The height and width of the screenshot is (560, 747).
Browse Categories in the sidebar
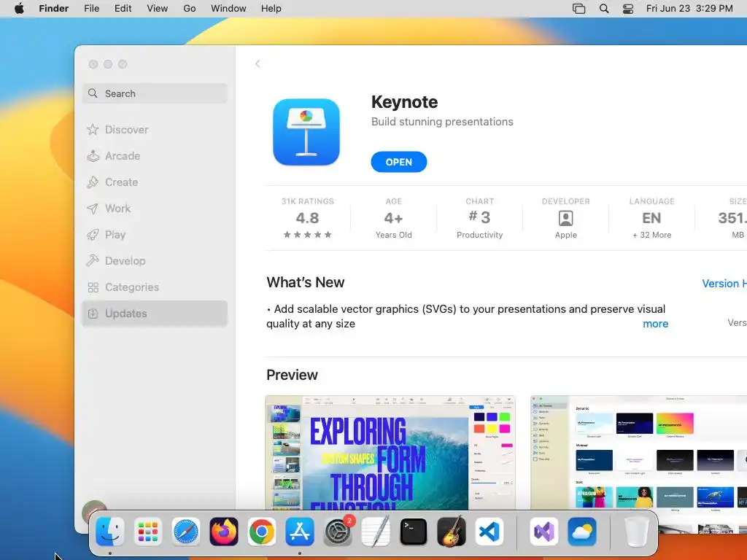tap(155, 287)
